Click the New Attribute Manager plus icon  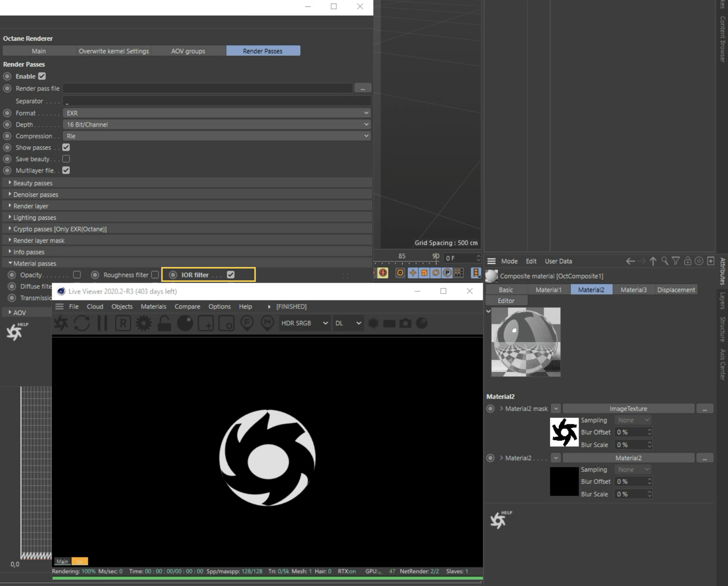711,261
